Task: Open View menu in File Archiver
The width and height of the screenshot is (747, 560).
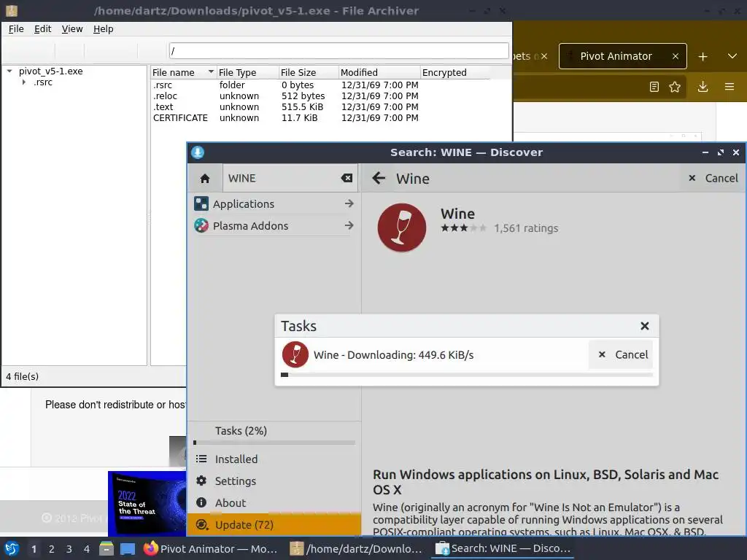Action: [72, 29]
